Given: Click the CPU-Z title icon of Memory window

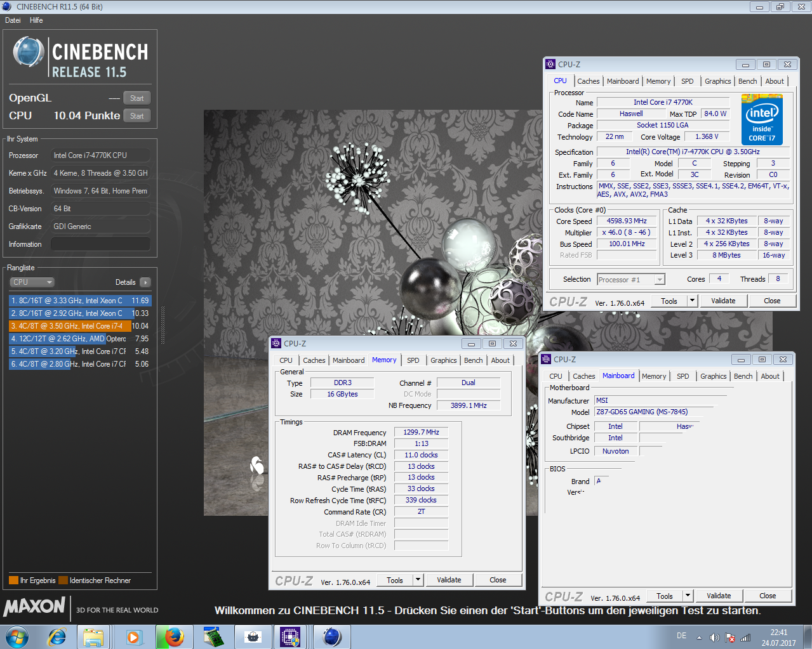Looking at the screenshot, I should (x=276, y=343).
